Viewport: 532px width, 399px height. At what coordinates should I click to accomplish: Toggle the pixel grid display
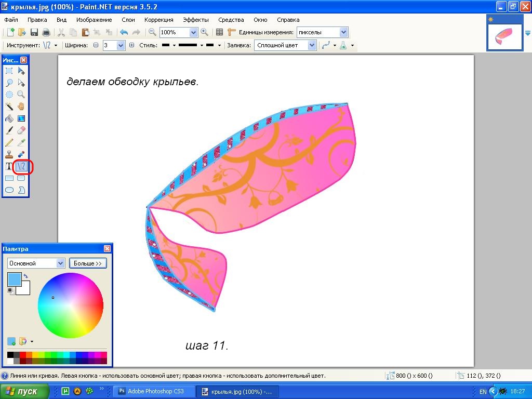(219, 32)
